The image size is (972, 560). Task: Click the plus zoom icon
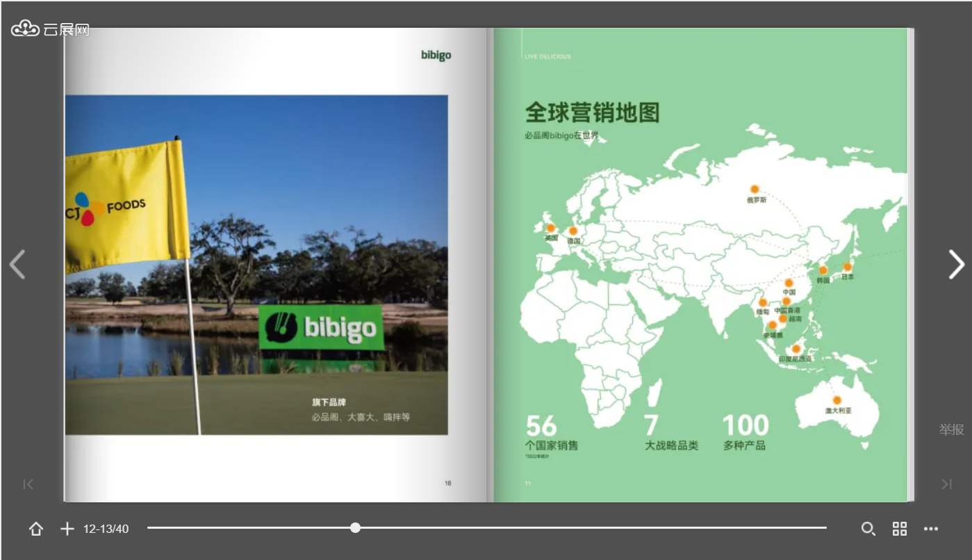point(67,529)
